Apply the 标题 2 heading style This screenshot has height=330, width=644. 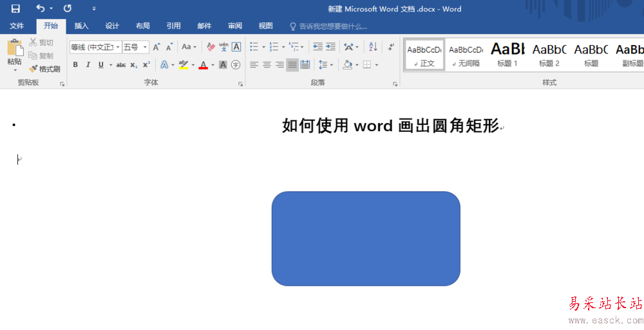coord(549,55)
